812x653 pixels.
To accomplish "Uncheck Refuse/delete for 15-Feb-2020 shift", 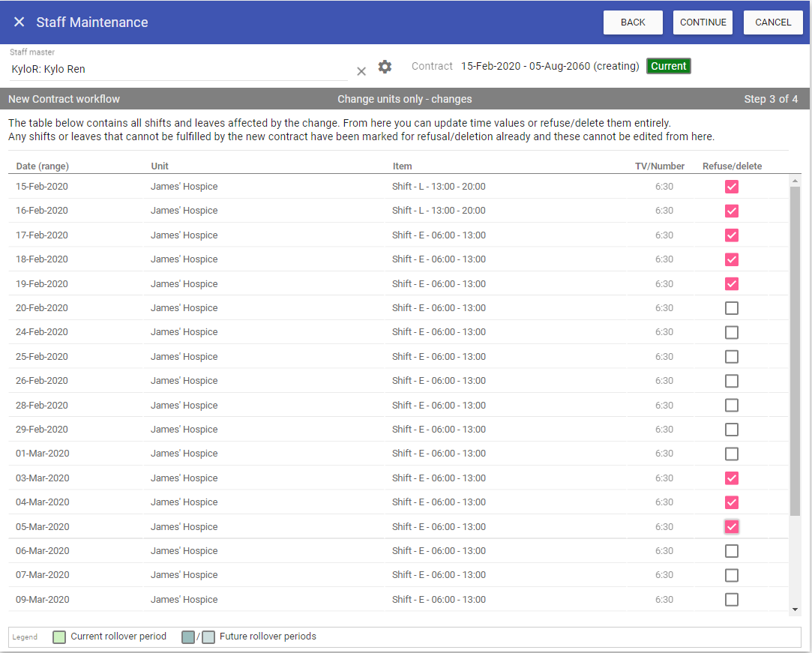I will point(732,187).
